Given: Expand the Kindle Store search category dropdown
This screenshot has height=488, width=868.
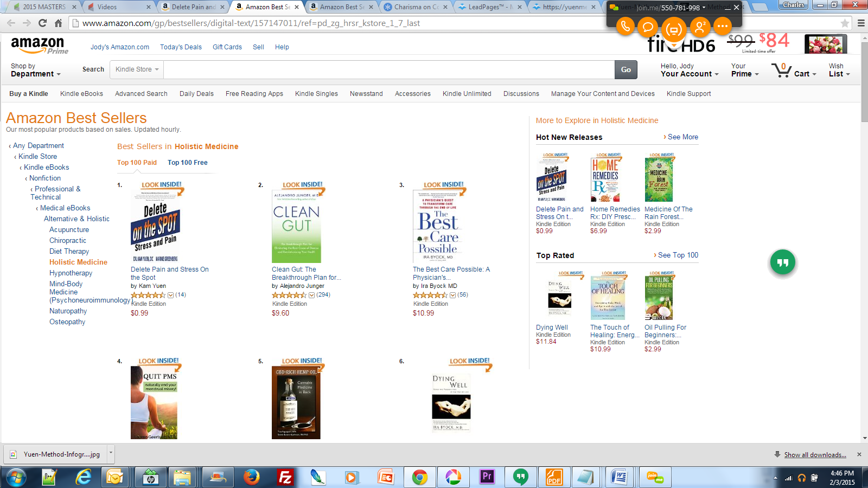Looking at the screenshot, I should coord(137,69).
